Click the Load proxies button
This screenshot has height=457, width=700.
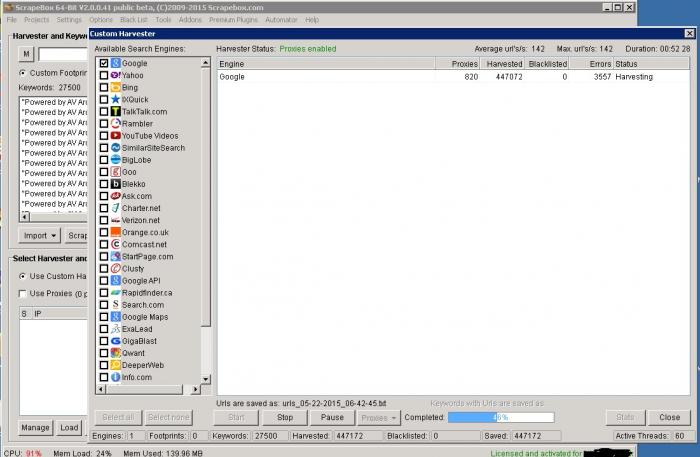69,427
